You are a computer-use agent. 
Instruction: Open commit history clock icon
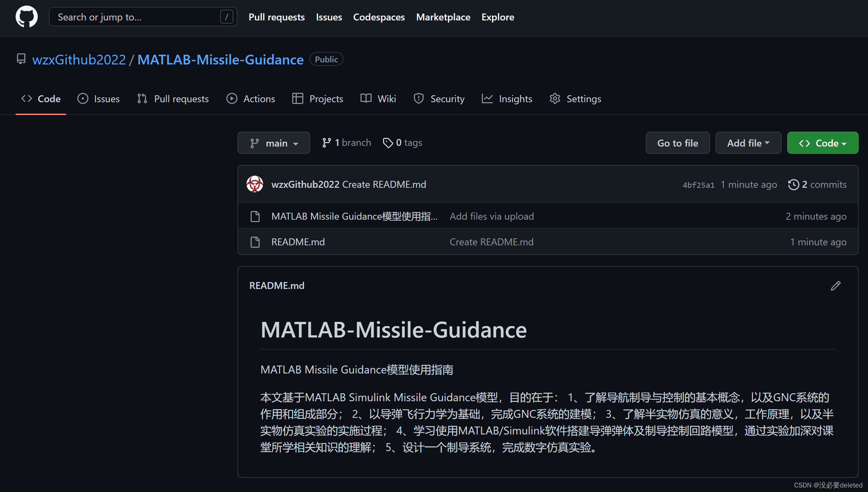click(793, 185)
